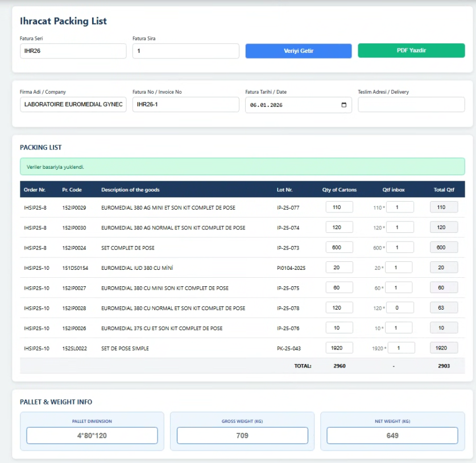Edit the Firma Adi / Company field
The height and width of the screenshot is (463, 476).
[73, 105]
